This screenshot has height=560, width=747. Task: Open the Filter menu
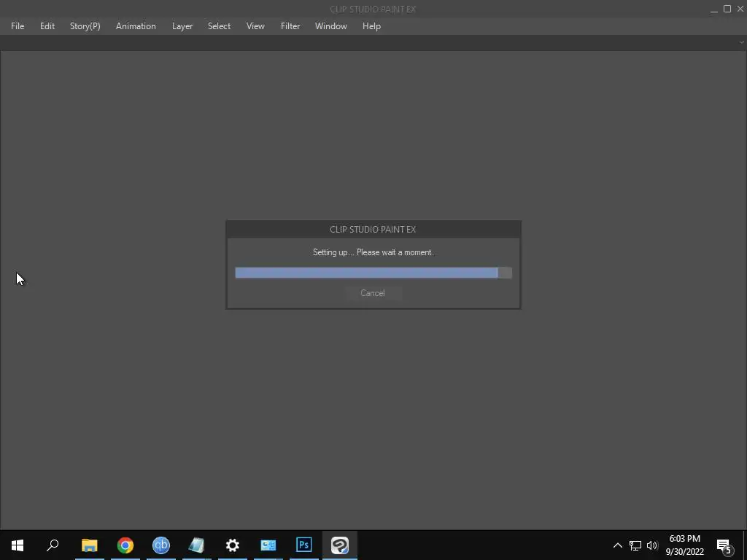[290, 26]
